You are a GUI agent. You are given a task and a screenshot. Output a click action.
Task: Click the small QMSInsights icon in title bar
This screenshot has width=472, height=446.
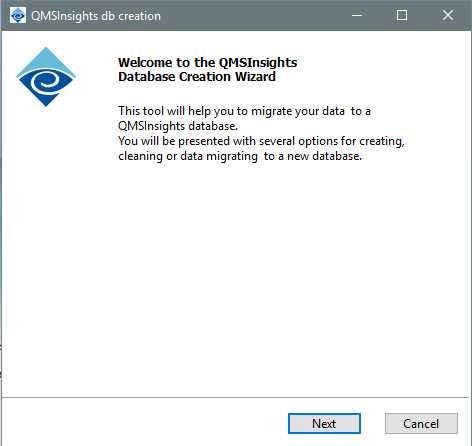coord(18,15)
